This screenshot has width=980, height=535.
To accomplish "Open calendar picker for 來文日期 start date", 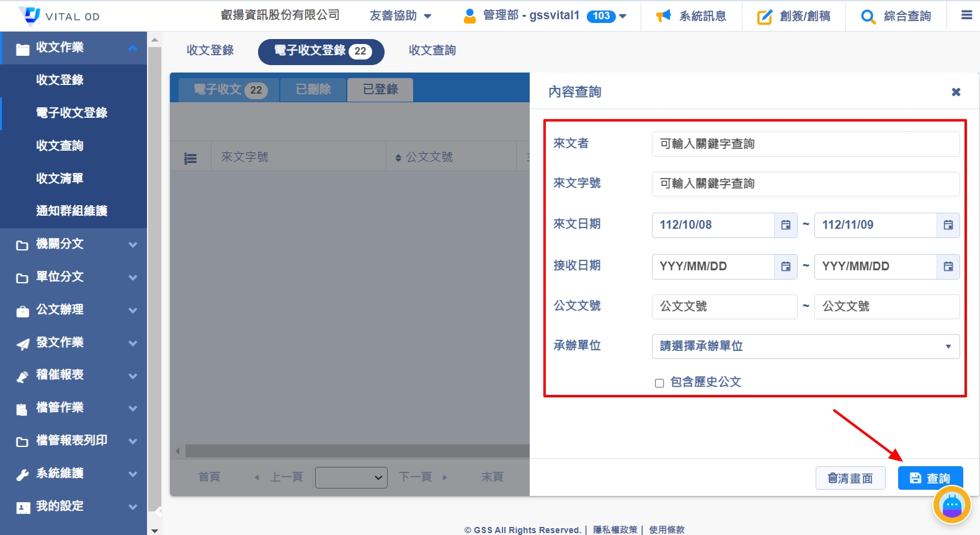I will (785, 225).
